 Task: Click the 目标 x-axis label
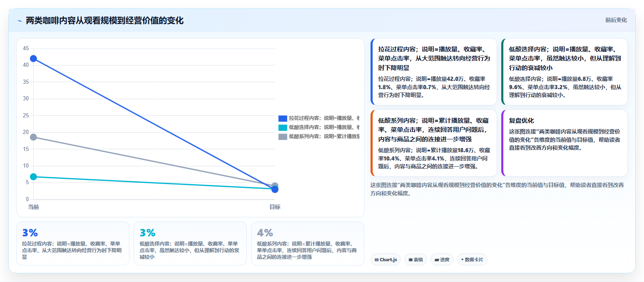click(x=275, y=207)
